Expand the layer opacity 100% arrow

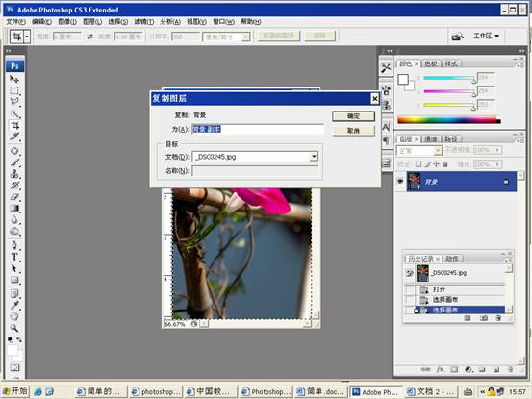tap(497, 150)
